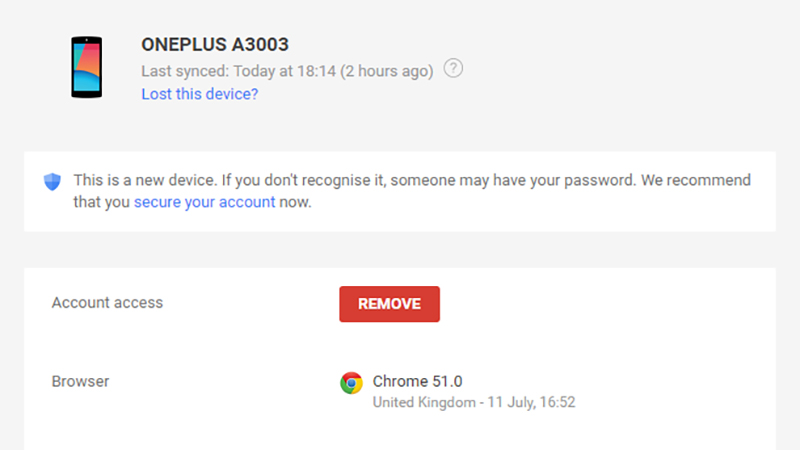Click the 'Browser' row label

(x=80, y=381)
